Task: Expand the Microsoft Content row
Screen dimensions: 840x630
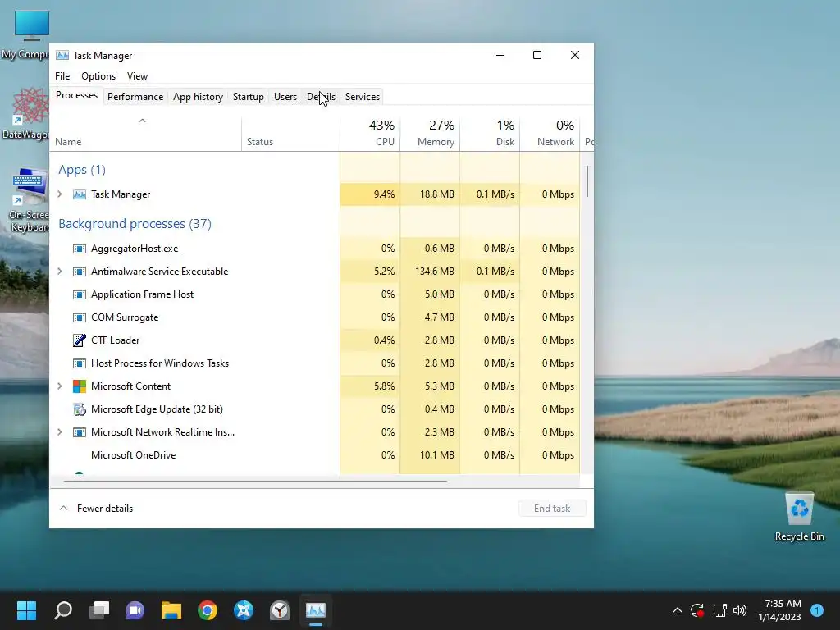Action: click(x=60, y=386)
